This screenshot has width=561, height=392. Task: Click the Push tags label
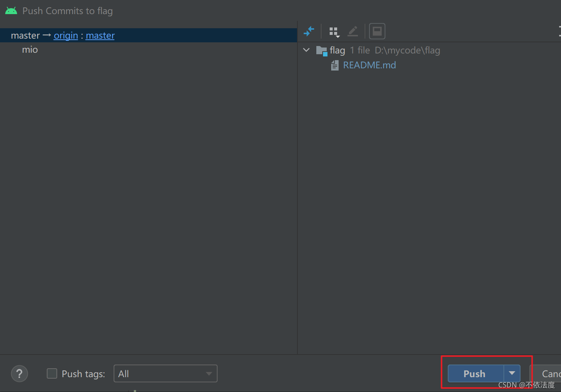pyautogui.click(x=83, y=374)
